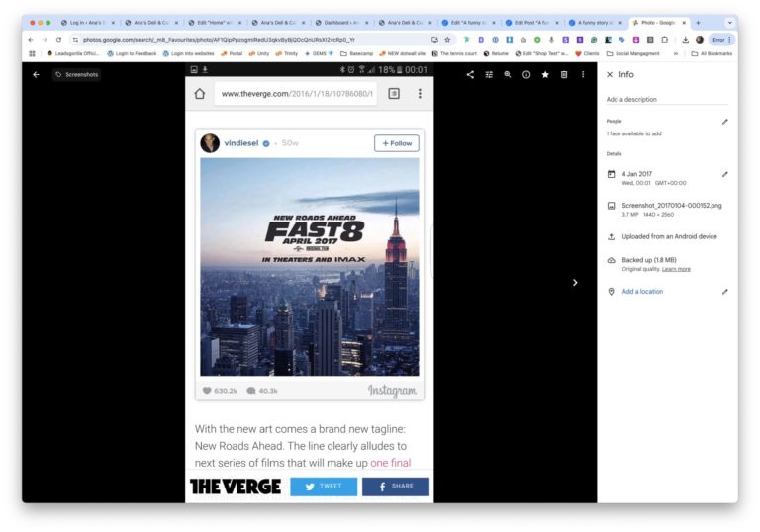Edit the people in this photo
The image size is (760, 532).
pos(724,122)
